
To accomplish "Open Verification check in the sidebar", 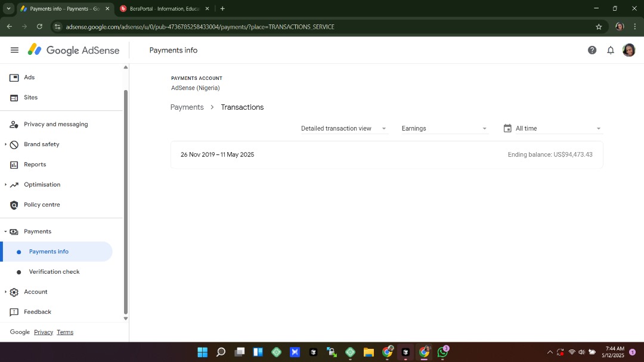I will click(x=54, y=272).
